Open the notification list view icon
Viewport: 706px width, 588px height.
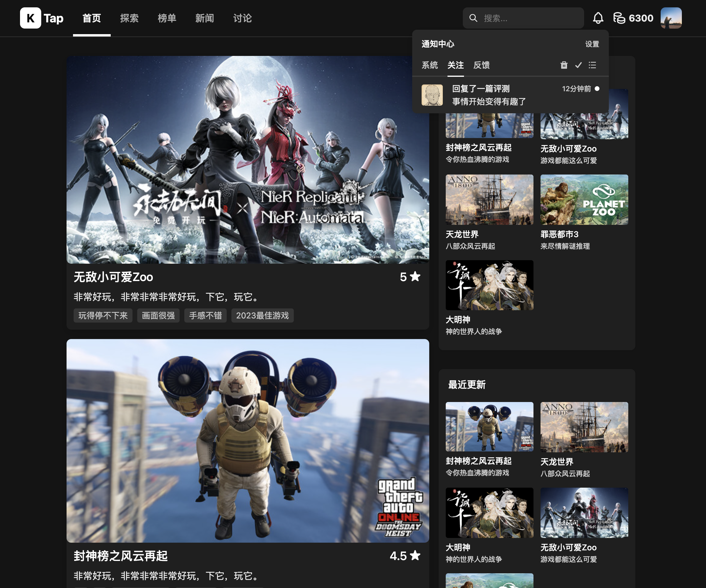coord(592,65)
